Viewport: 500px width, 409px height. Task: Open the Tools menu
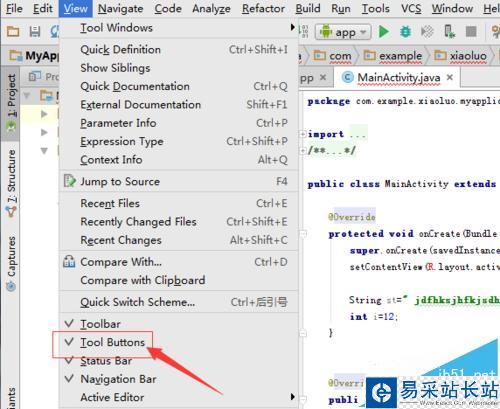[376, 8]
